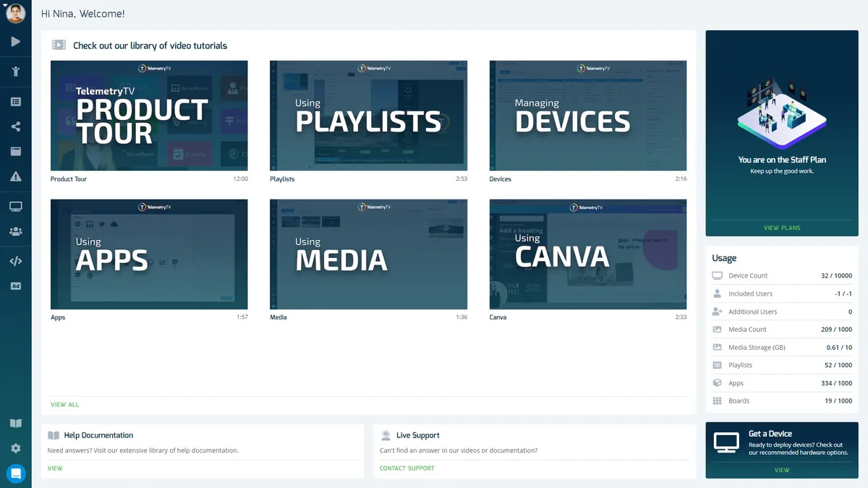Viewport: 868px width, 488px height.
Task: Click the "Playlists" label in Usage panel
Action: tap(741, 365)
